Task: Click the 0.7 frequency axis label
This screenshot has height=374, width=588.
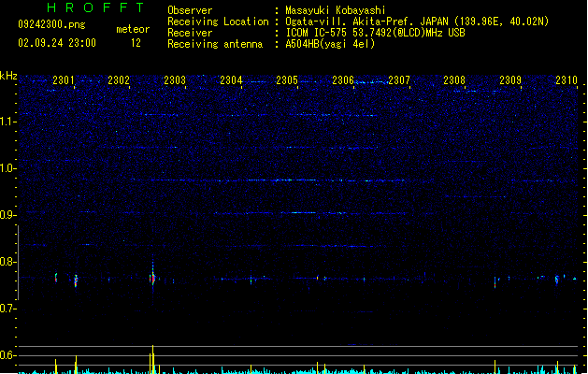Action: coord(7,309)
